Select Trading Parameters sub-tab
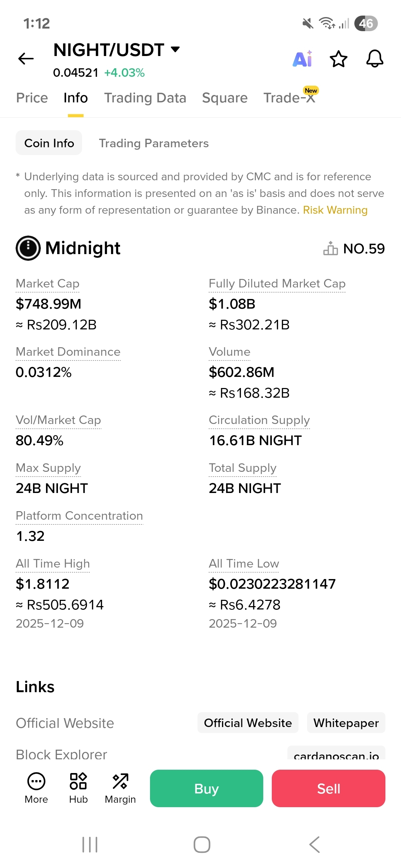 pos(154,143)
